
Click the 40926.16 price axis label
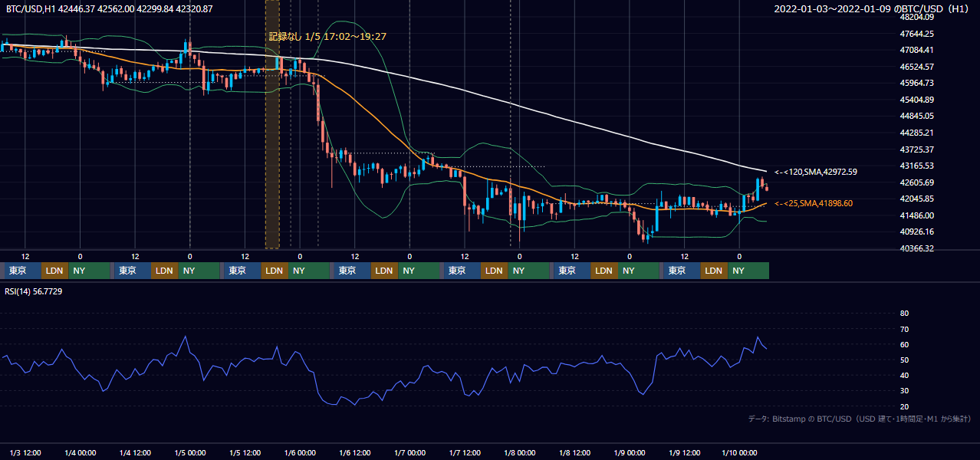tap(916, 232)
